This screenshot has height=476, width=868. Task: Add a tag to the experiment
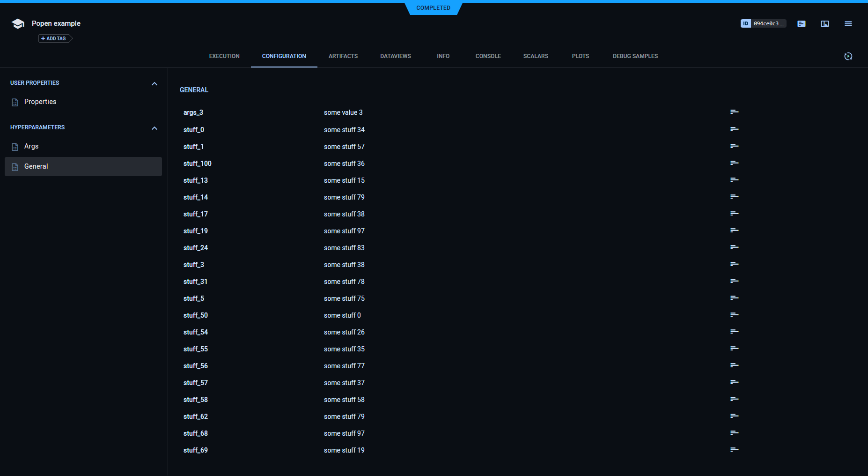pos(54,38)
